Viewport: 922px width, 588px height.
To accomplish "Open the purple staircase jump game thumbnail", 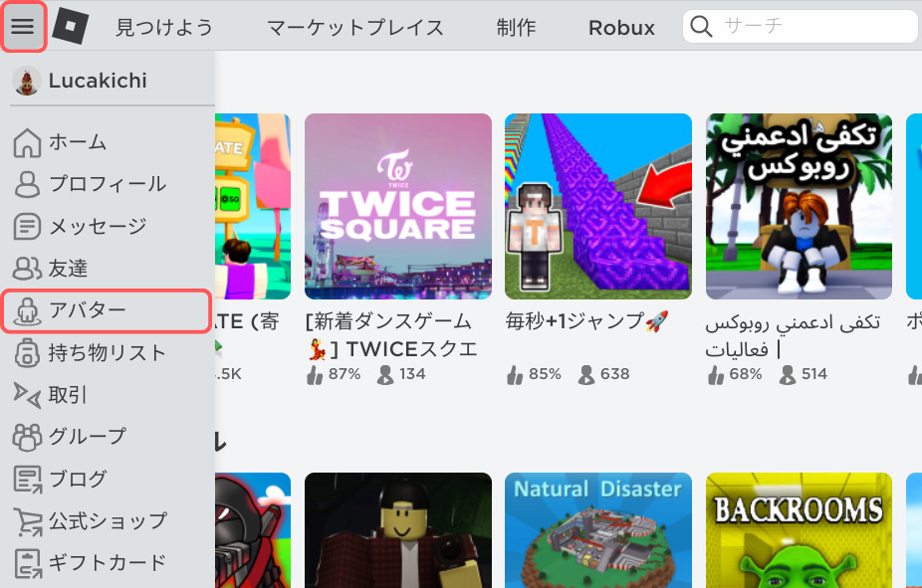I will point(598,206).
